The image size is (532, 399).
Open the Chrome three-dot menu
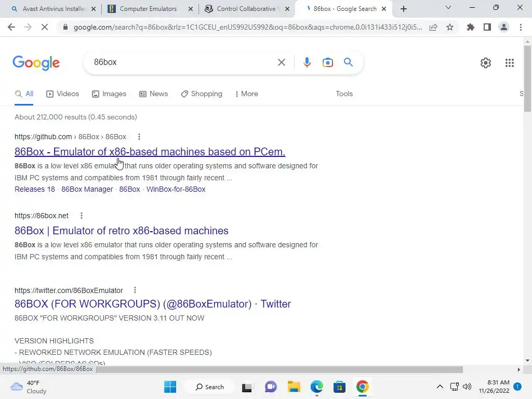pyautogui.click(x=521, y=27)
